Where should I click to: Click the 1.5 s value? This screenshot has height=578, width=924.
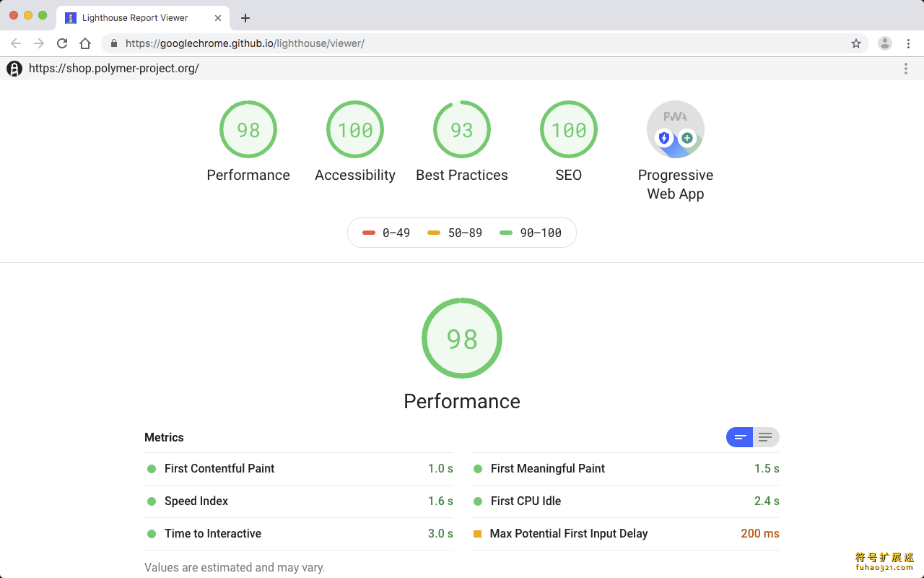[767, 469]
